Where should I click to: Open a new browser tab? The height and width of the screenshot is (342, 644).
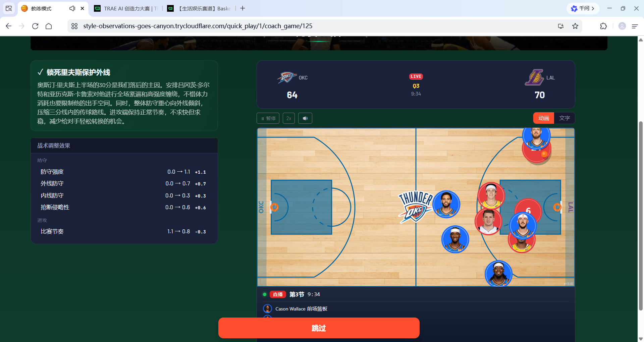point(243,8)
